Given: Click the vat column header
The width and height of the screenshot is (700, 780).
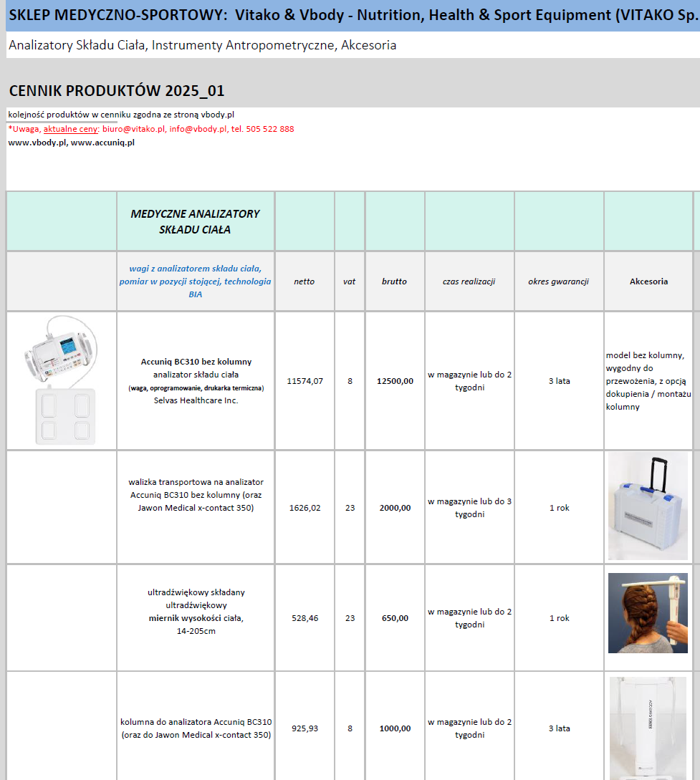Looking at the screenshot, I should click(349, 281).
